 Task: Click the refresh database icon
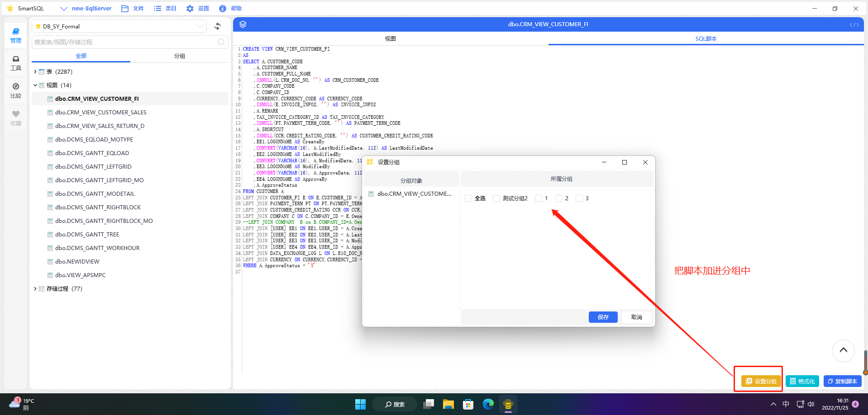point(218,26)
